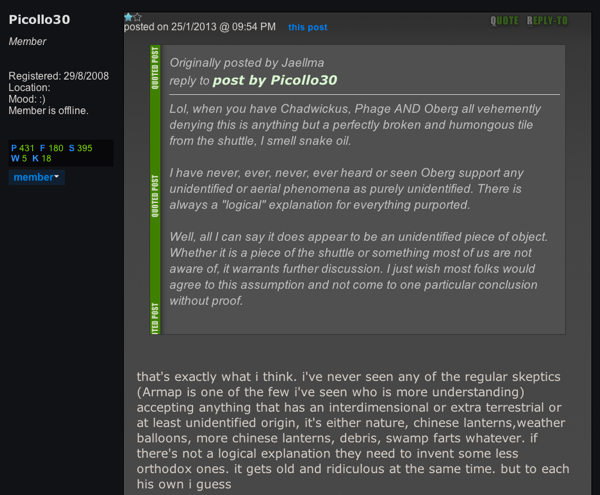The height and width of the screenshot is (495, 600).
Task: Open the 'this post' permalink
Action: tap(308, 27)
